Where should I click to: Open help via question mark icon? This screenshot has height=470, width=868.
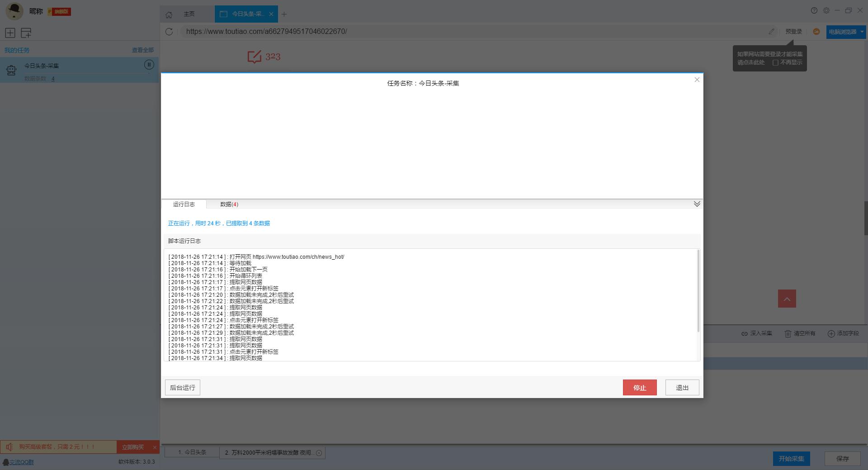point(814,10)
